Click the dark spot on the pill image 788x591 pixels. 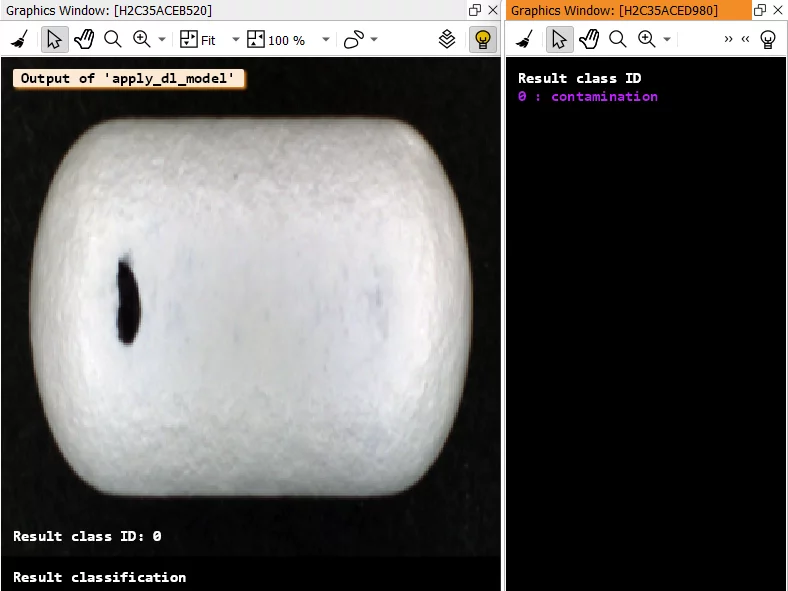pos(129,299)
